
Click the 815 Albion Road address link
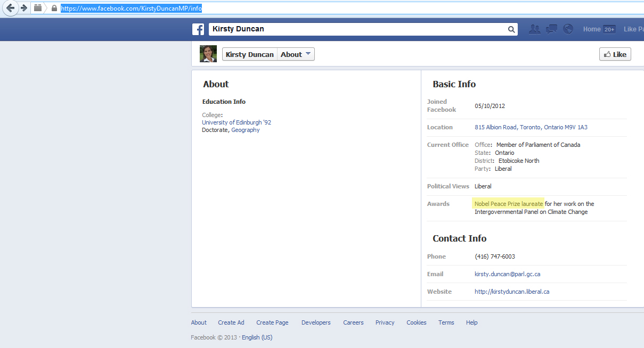[x=495, y=127]
